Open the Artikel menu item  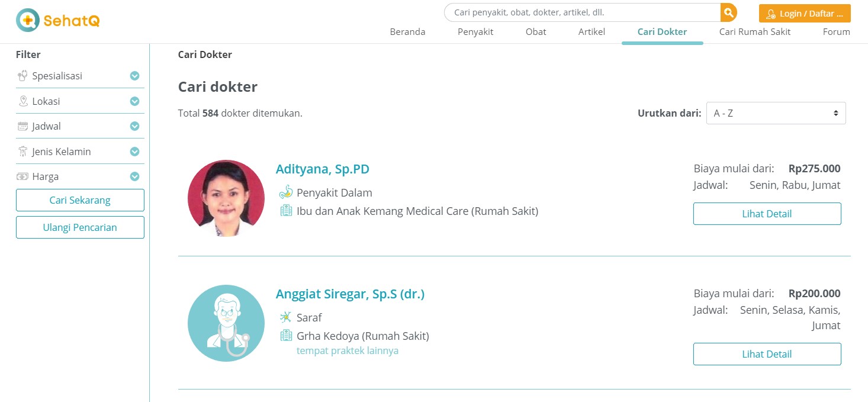(591, 32)
